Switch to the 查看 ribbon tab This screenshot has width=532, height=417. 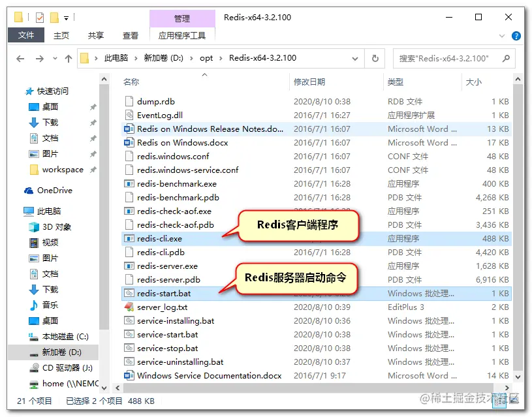(131, 35)
